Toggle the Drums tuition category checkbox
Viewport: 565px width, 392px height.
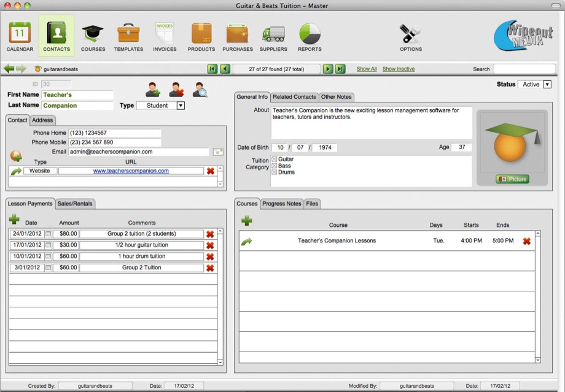pos(275,172)
